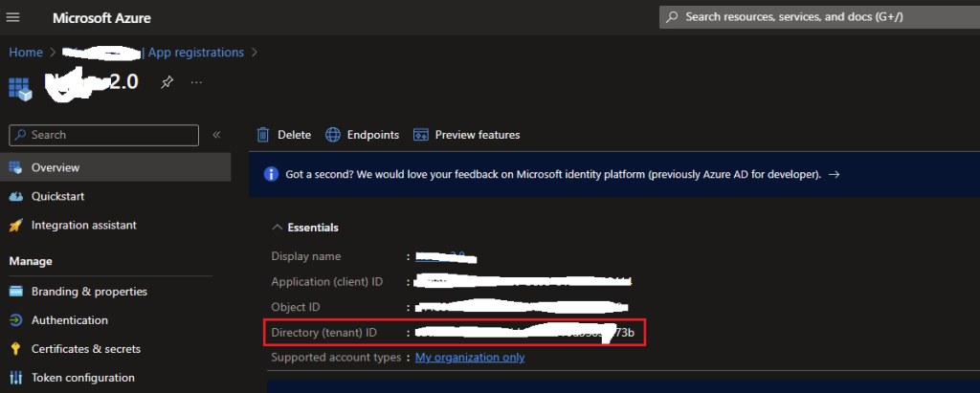Screen dimensions: 980x393
Task: Open Token configuration page
Action: tap(82, 378)
